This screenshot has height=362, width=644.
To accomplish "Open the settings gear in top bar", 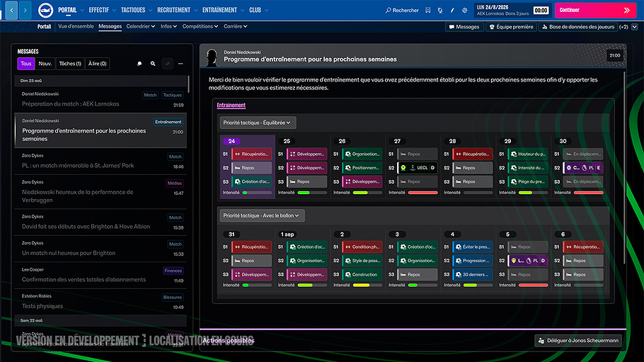I will point(464,11).
